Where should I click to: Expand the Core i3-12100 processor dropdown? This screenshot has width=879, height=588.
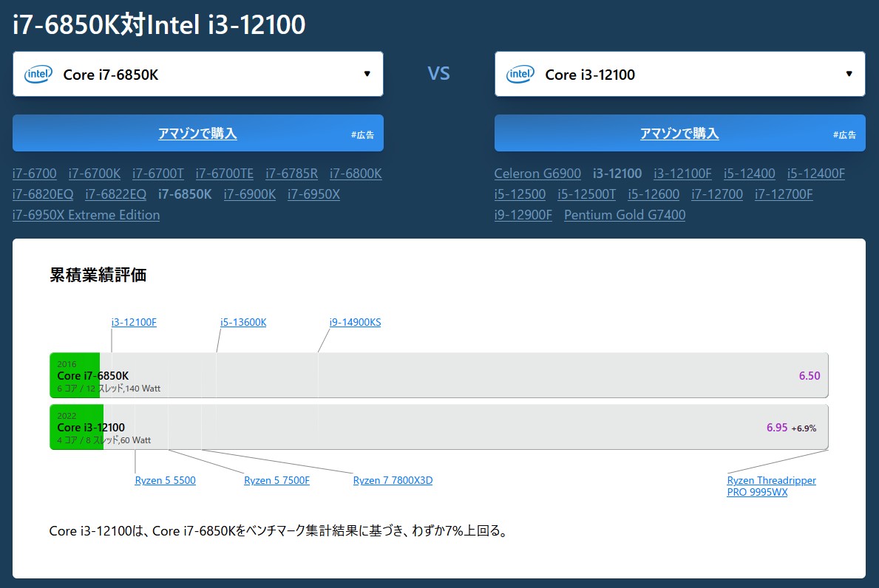tap(679, 74)
